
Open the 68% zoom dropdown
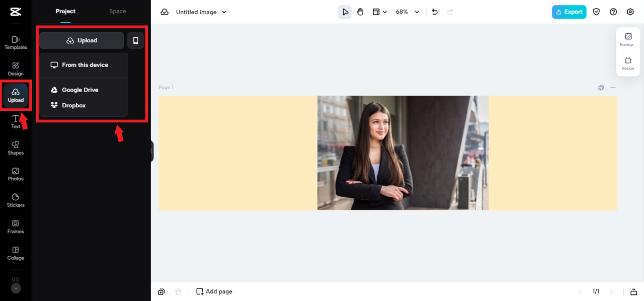point(407,12)
